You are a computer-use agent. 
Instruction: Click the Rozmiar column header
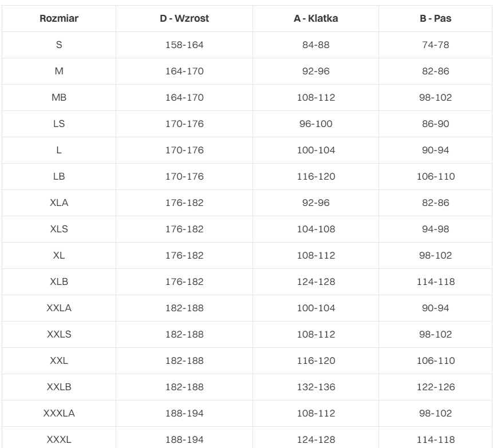(x=59, y=19)
